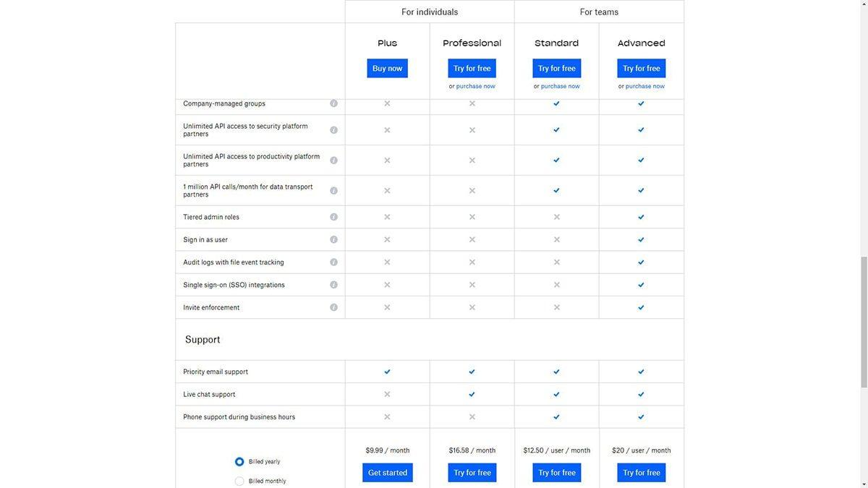868x488 pixels.
Task: Click info icon for Single sign-on (SSO) integrations
Action: click(333, 285)
